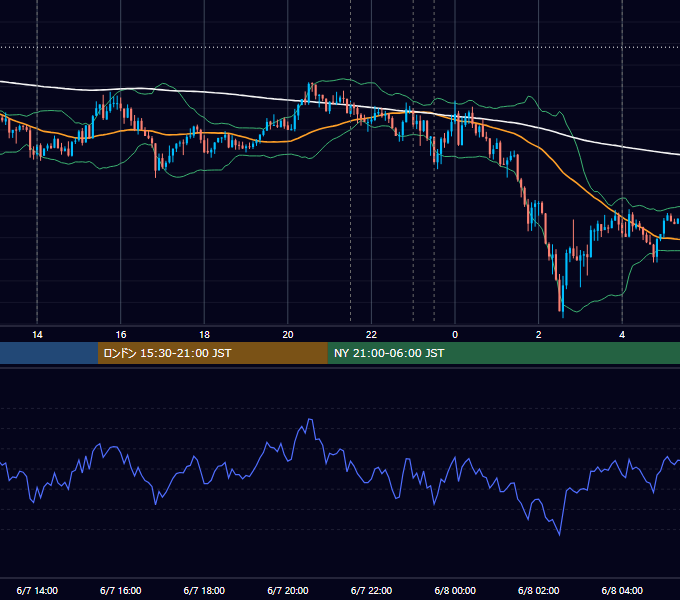The width and height of the screenshot is (680, 600).
Task: Click the hour label 2 on price chart axis
Action: pyautogui.click(x=539, y=335)
